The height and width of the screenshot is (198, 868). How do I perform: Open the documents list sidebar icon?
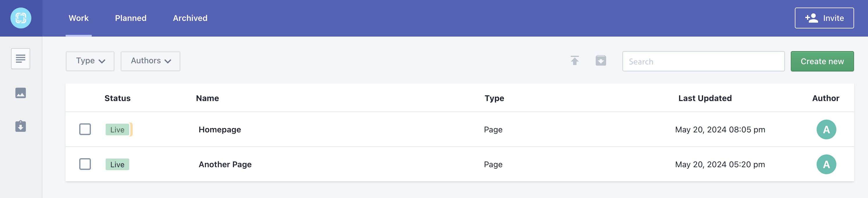[x=21, y=59]
